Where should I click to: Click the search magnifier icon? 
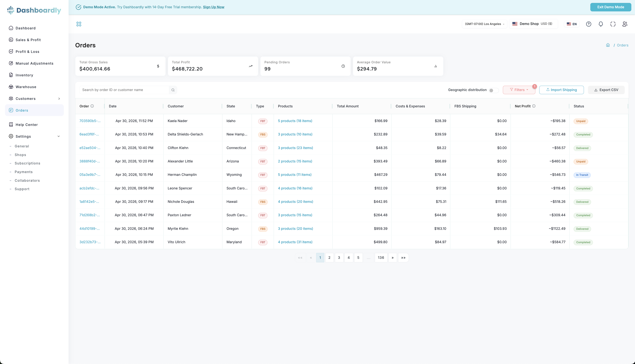pyautogui.click(x=173, y=90)
